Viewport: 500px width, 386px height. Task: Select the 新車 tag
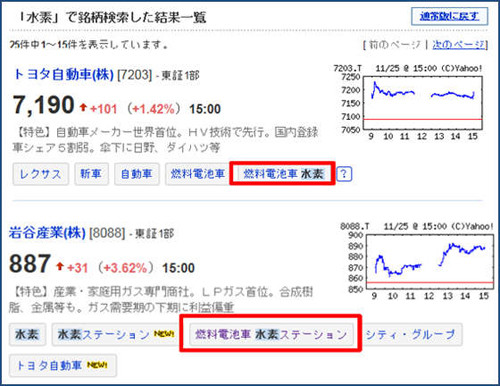pos(91,174)
